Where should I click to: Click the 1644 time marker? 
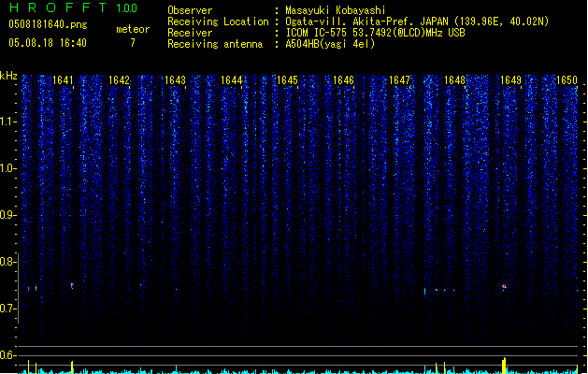coord(232,80)
